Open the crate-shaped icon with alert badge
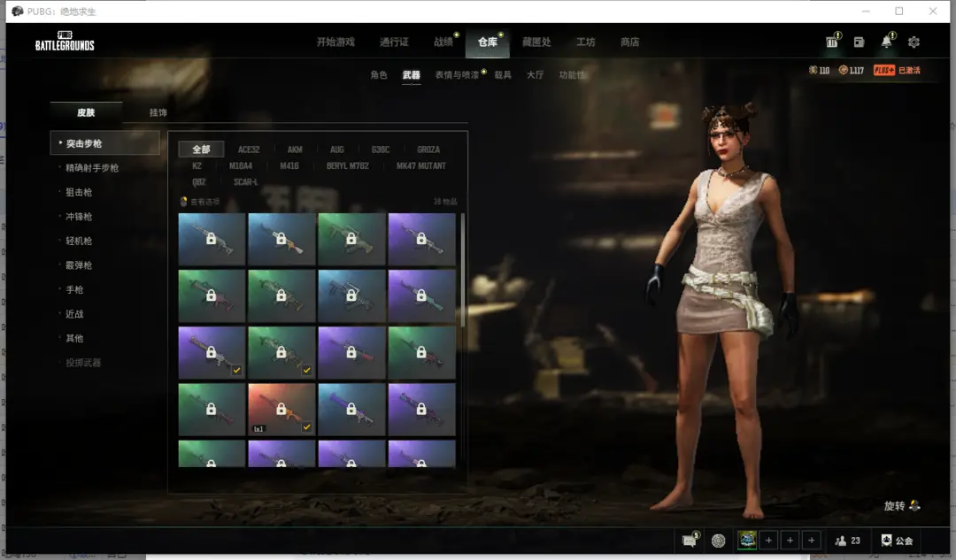Screen dimensions: 956x560 coord(831,42)
